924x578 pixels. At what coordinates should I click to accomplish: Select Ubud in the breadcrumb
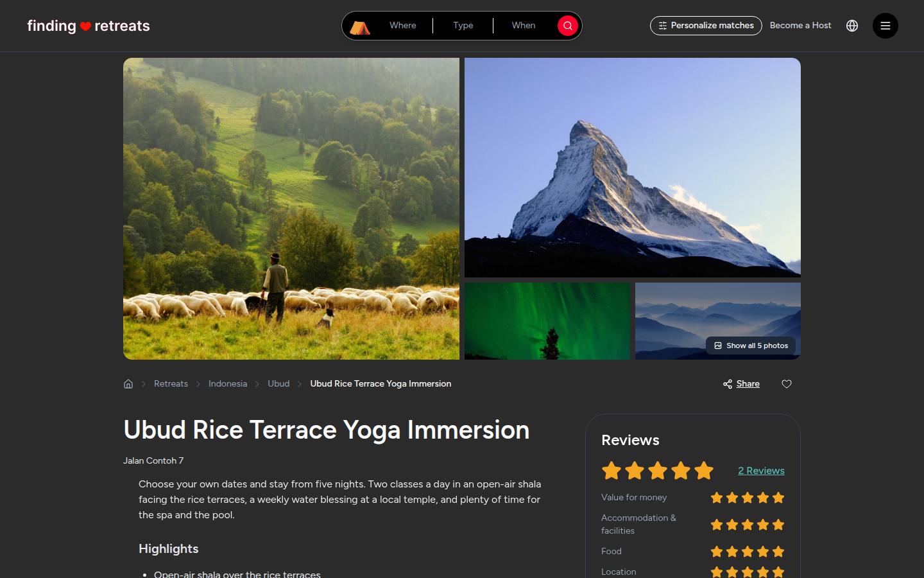278,384
